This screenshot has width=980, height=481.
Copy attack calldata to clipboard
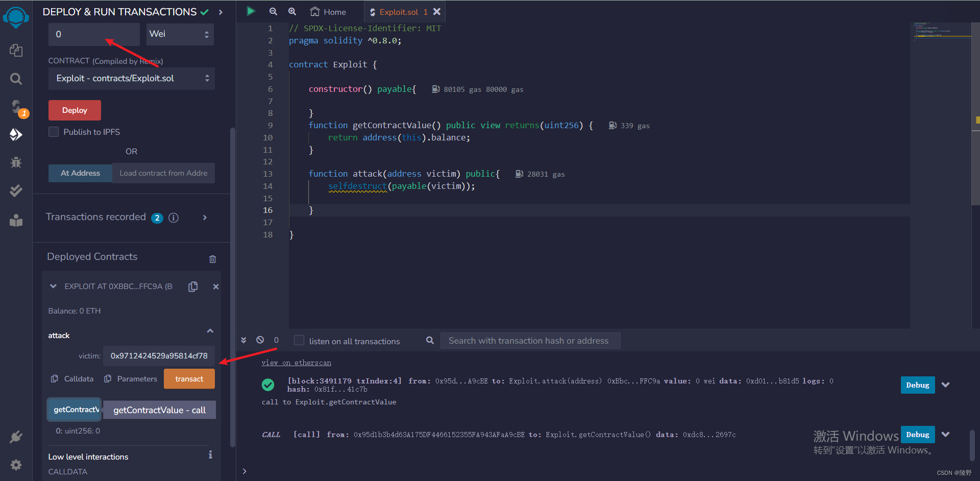(54, 379)
